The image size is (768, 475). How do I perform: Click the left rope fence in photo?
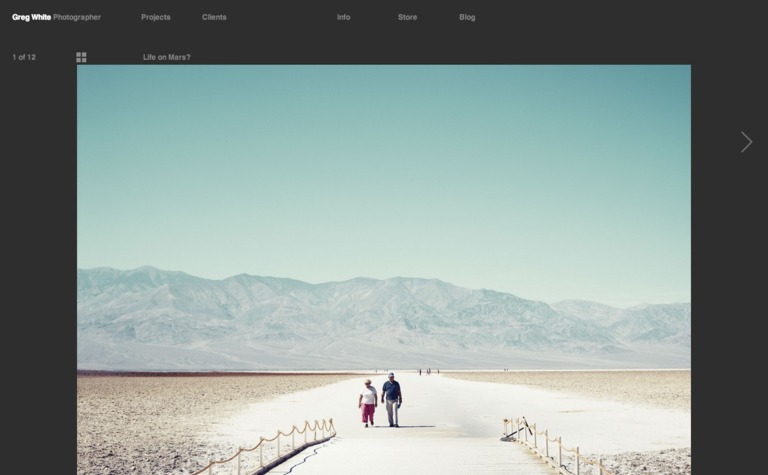click(280, 441)
